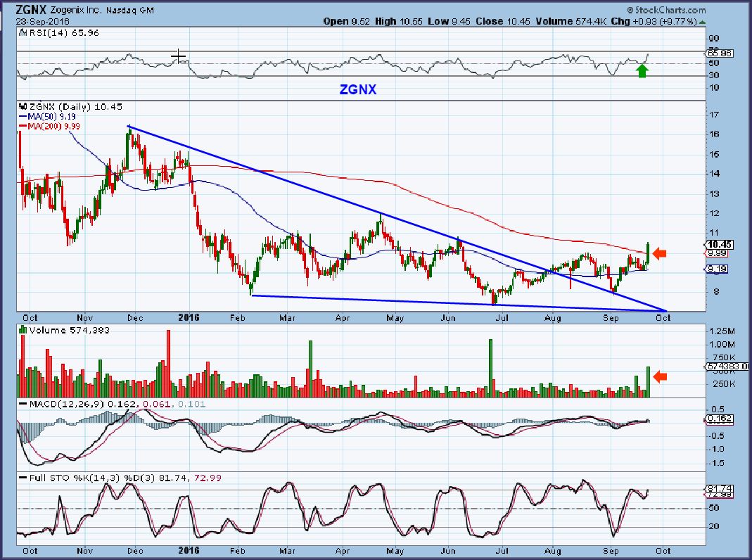Image resolution: width=752 pixels, height=560 pixels.
Task: Open the StockCharts.com copyright link
Action: pos(667,10)
